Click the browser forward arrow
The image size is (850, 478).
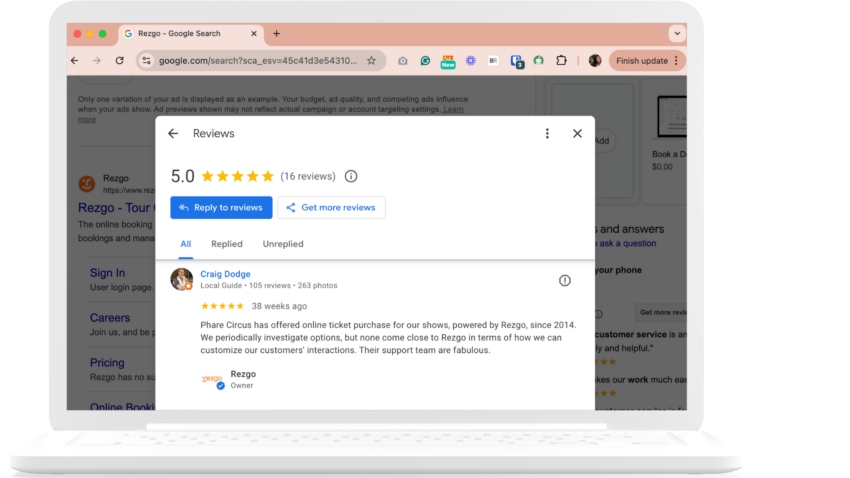96,61
